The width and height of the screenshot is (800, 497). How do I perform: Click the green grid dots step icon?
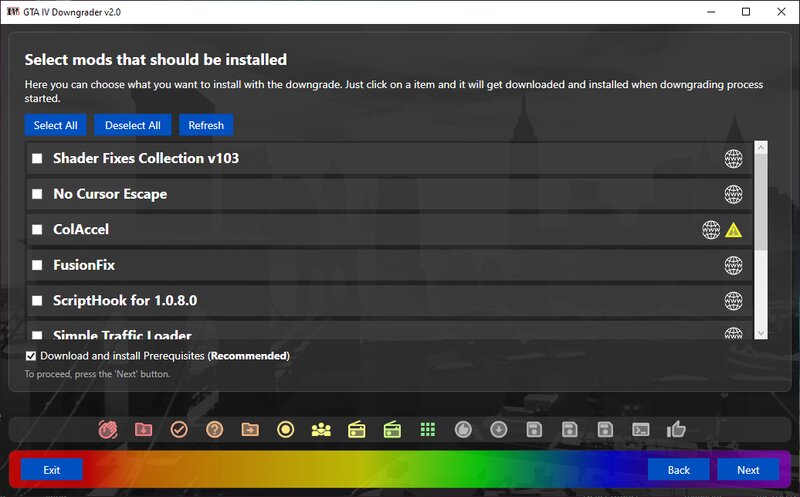pyautogui.click(x=428, y=430)
